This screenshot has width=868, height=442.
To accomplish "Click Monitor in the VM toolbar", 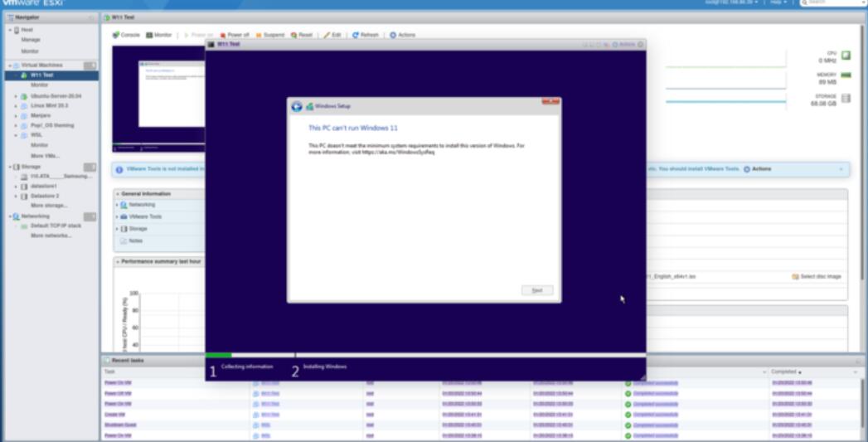I will [x=159, y=35].
